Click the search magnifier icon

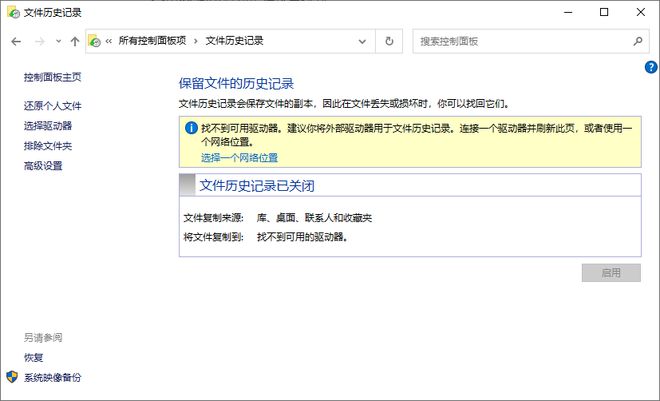[638, 41]
